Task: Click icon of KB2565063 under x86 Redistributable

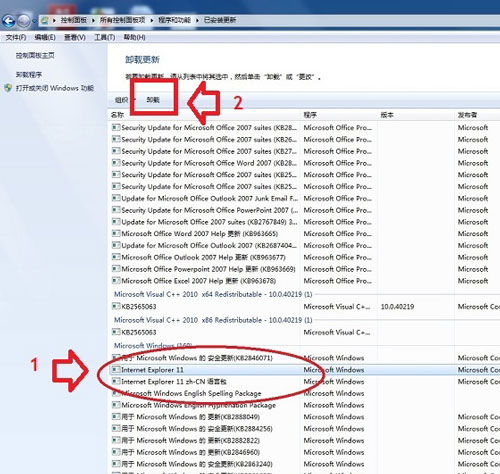Action: 116,332
